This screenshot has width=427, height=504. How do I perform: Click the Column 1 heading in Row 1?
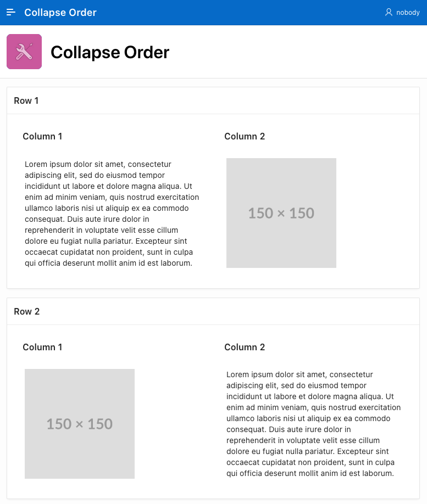pyautogui.click(x=42, y=136)
